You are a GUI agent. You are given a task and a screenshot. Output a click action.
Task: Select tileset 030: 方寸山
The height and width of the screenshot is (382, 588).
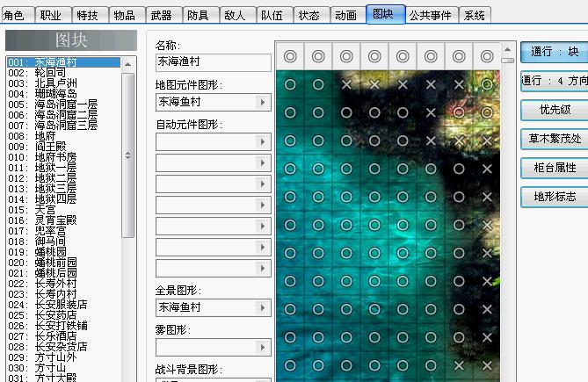63,368
